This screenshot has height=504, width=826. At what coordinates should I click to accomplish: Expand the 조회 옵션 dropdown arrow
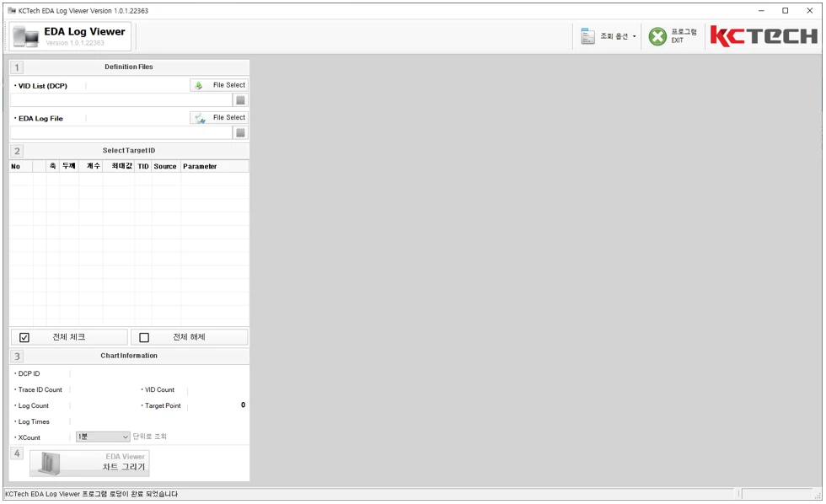coord(634,36)
